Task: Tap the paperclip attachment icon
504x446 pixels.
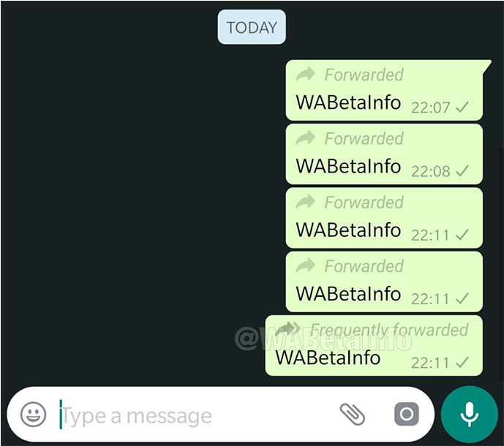Action: pos(353,414)
